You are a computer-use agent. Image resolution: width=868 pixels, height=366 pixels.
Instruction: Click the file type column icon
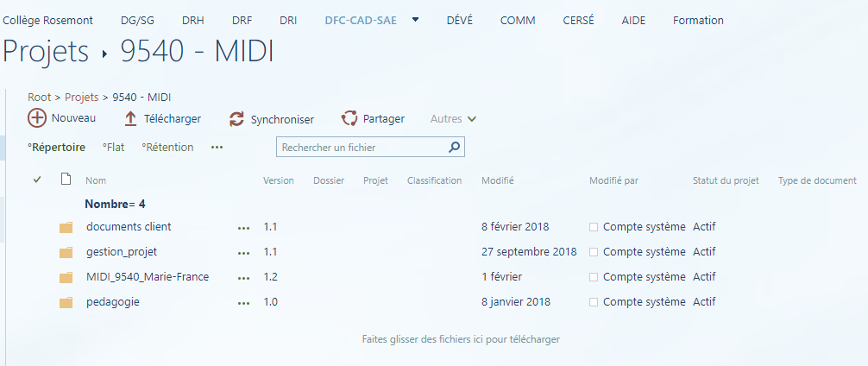[66, 180]
